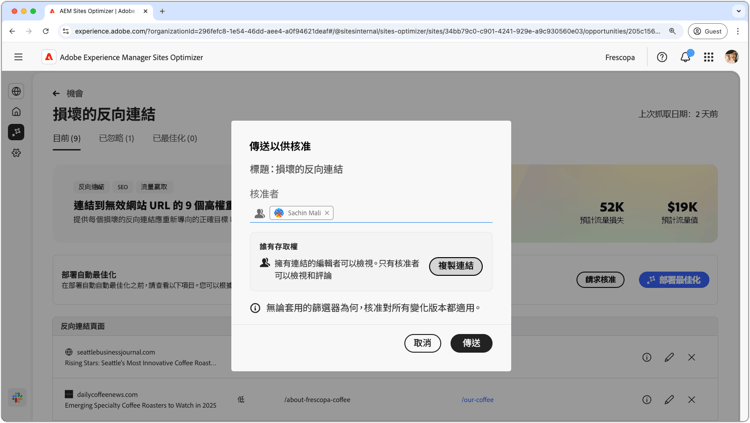750x423 pixels.
Task: Click 傳送 to send for approval
Action: 472,343
